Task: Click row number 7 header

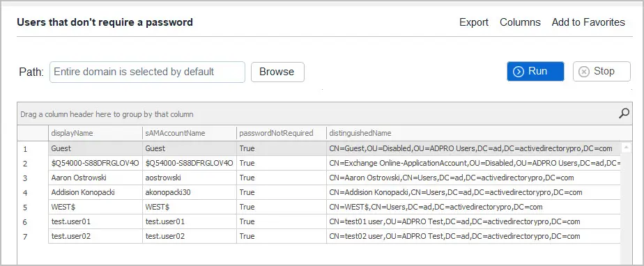Action: (33, 237)
